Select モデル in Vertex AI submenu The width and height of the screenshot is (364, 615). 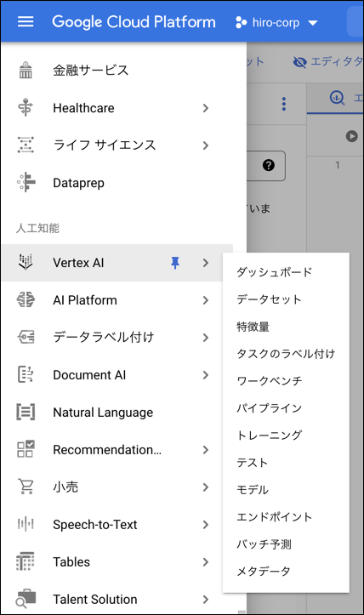click(253, 489)
